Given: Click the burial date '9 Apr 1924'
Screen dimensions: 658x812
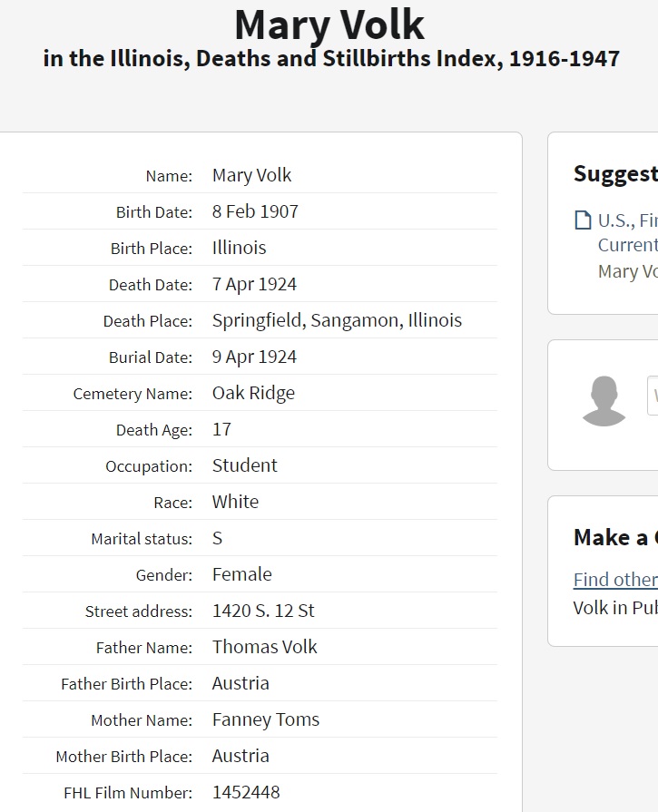Looking at the screenshot, I should click(254, 357).
